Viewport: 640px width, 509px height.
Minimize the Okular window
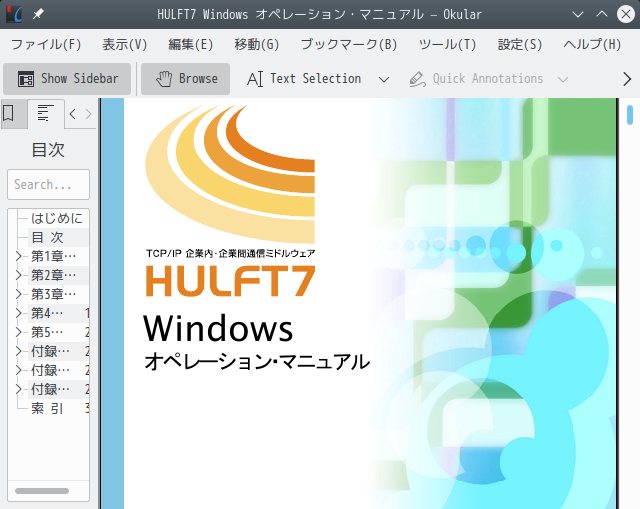(x=578, y=15)
